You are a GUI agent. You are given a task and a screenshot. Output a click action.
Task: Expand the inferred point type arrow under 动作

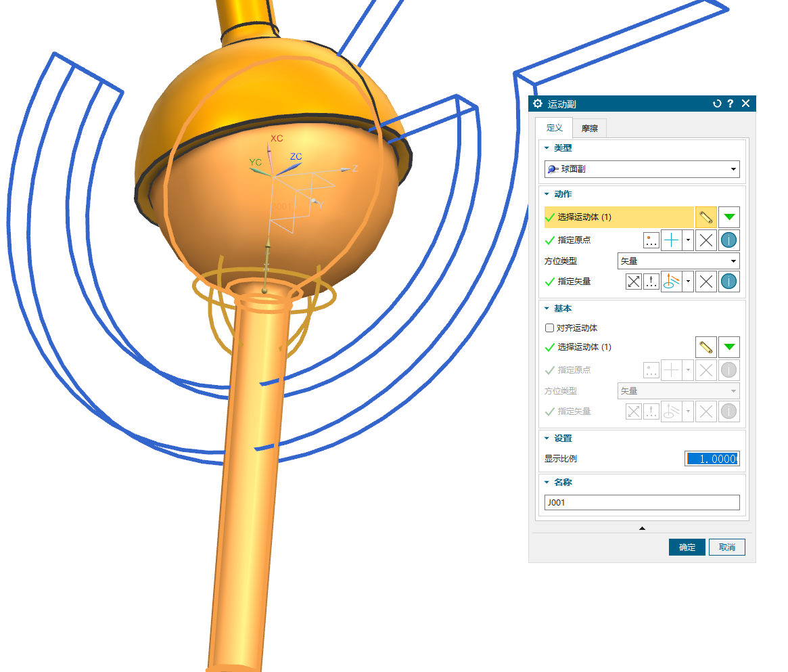689,240
